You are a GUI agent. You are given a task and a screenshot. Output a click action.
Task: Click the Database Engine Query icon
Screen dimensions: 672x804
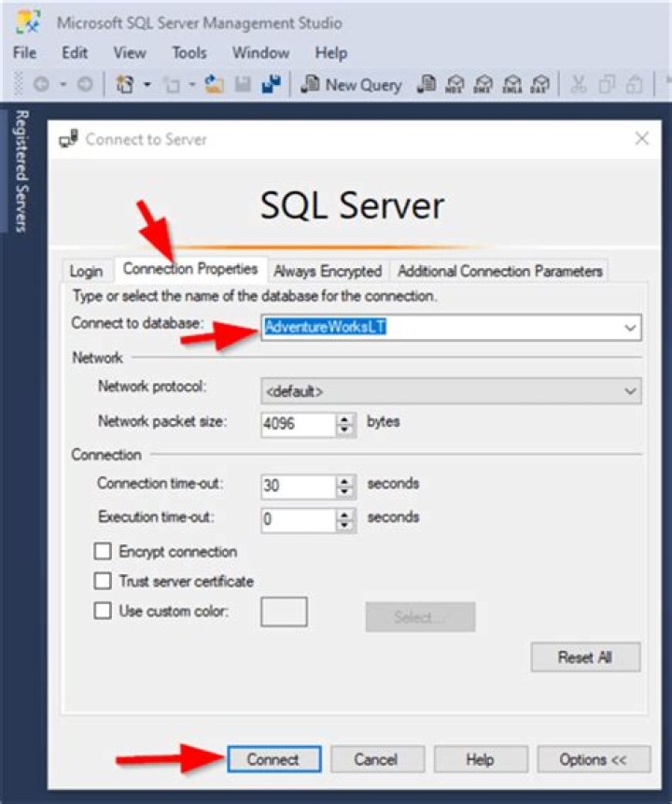click(427, 84)
